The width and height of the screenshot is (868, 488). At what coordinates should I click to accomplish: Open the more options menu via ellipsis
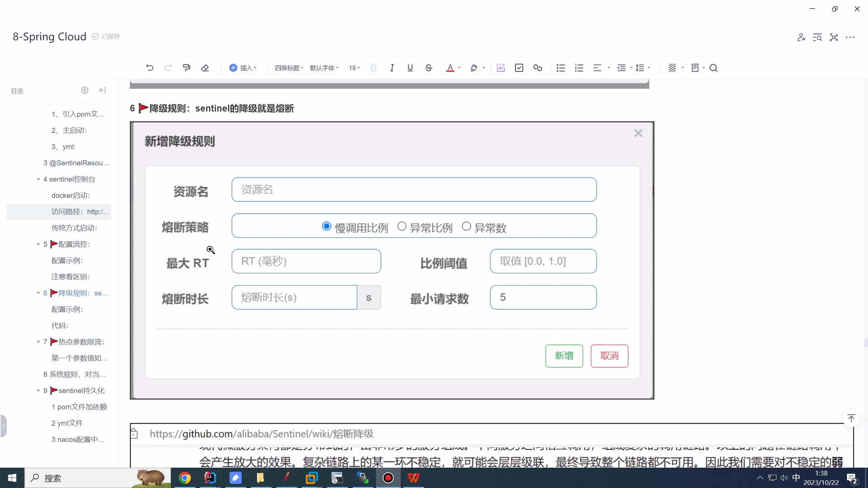[x=850, y=38]
